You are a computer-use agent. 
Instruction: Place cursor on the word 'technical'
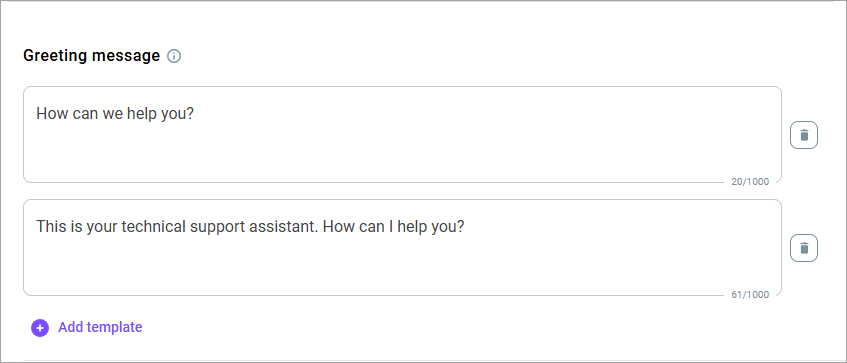pos(154,227)
